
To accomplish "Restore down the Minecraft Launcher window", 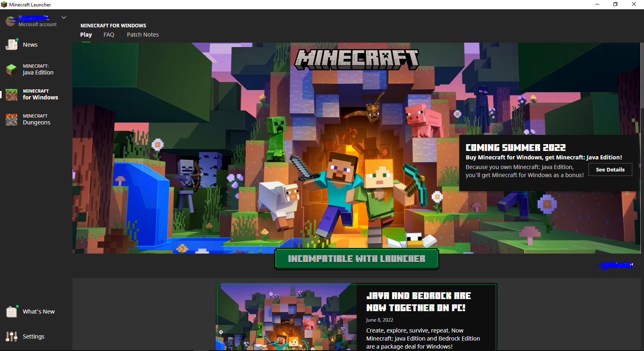I will [x=615, y=4].
